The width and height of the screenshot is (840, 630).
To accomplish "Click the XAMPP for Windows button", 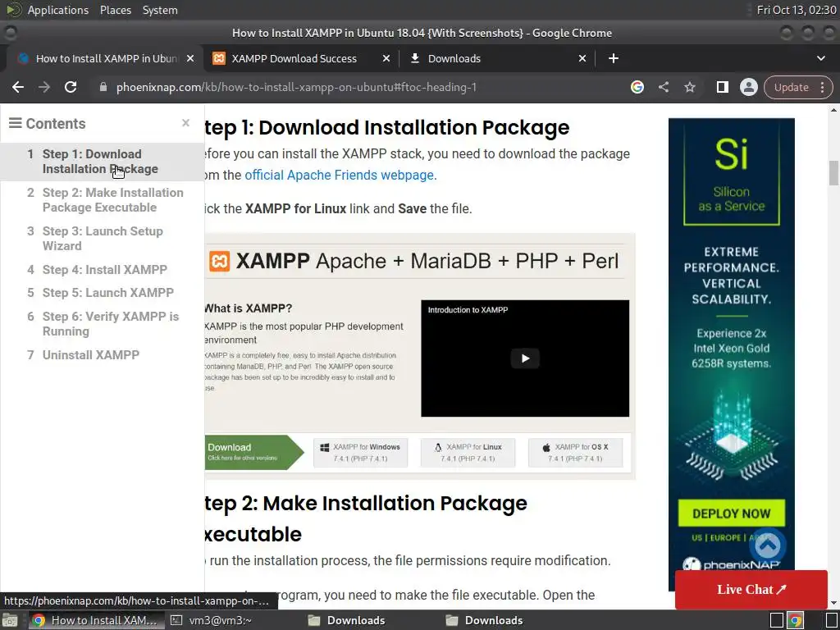I will click(x=361, y=453).
